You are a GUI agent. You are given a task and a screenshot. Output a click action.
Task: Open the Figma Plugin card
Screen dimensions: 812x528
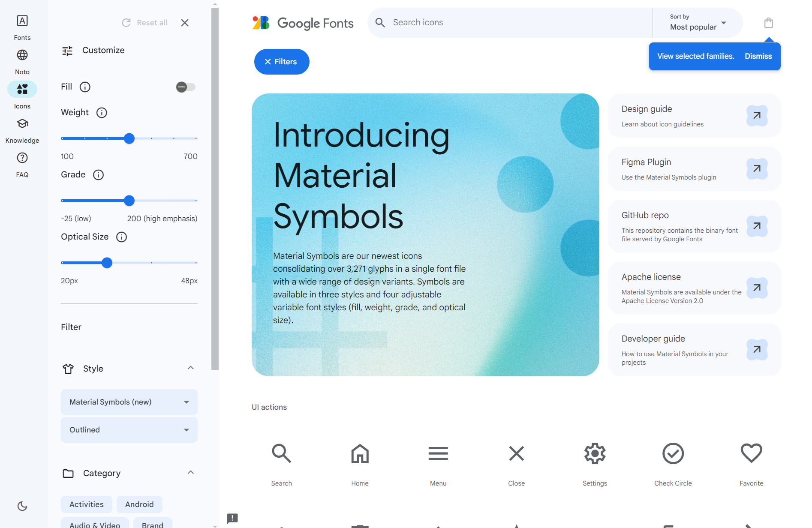pos(695,169)
